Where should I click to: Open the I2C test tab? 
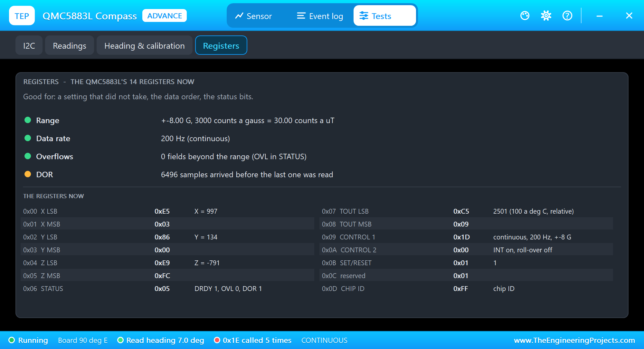click(29, 45)
